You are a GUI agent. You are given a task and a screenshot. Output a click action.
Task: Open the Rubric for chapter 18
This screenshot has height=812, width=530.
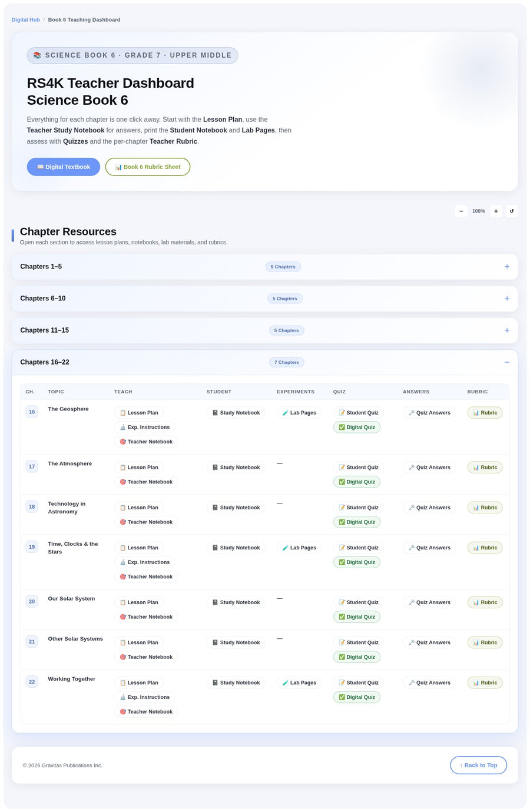485,508
